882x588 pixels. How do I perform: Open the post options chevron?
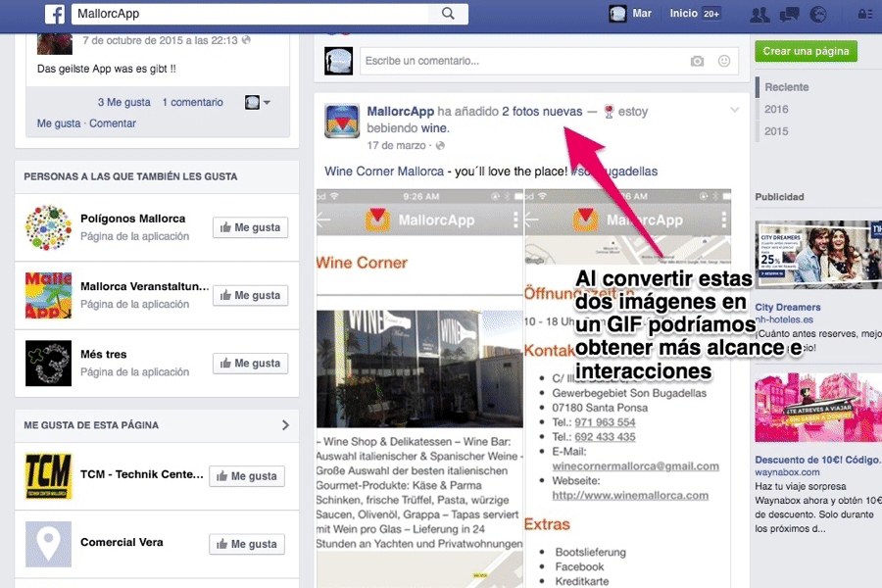click(x=734, y=110)
